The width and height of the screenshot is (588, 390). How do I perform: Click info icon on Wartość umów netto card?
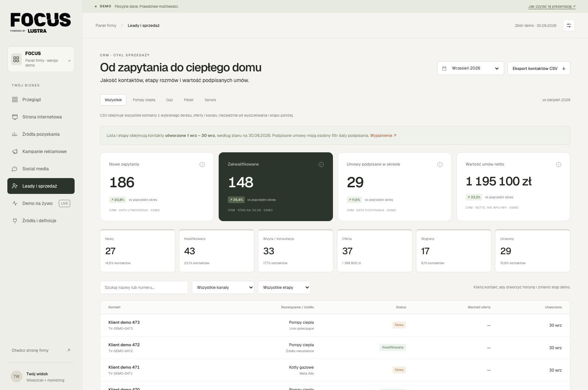[559, 164]
